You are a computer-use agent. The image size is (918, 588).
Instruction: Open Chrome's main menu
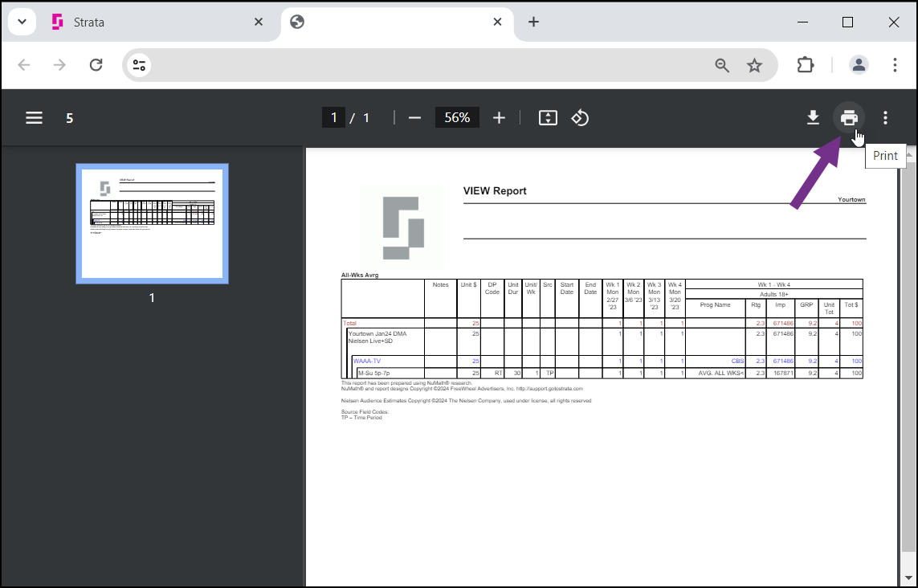[x=896, y=64]
